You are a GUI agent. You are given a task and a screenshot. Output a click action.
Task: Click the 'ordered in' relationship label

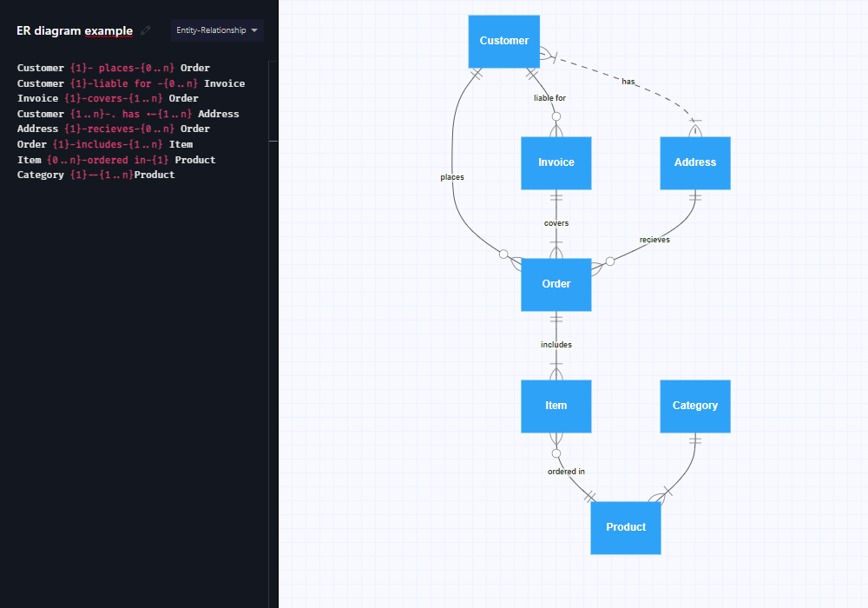coord(566,472)
